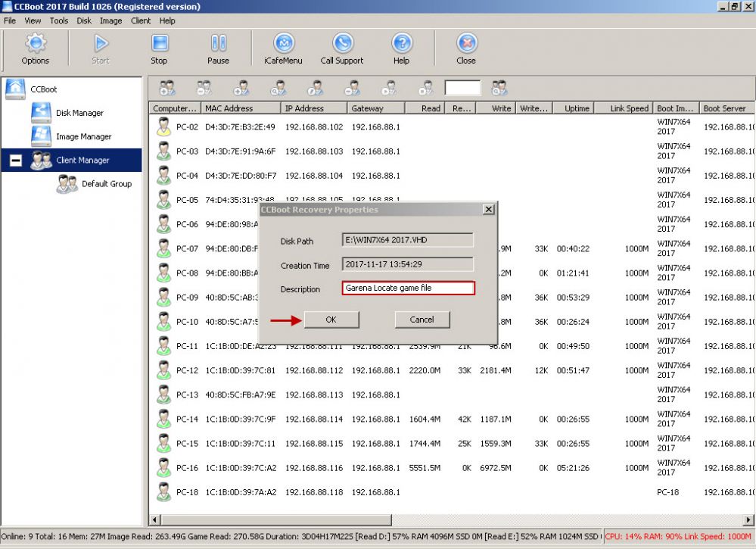The width and height of the screenshot is (756, 549).
Task: Click OK in Recovery Properties dialog
Action: coord(331,320)
